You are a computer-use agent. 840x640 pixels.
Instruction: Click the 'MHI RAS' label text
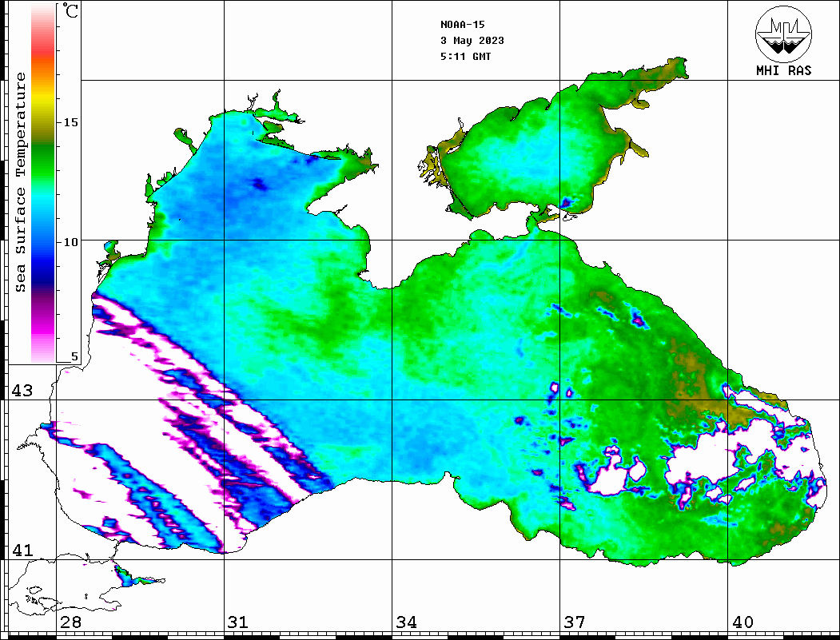[x=783, y=70]
